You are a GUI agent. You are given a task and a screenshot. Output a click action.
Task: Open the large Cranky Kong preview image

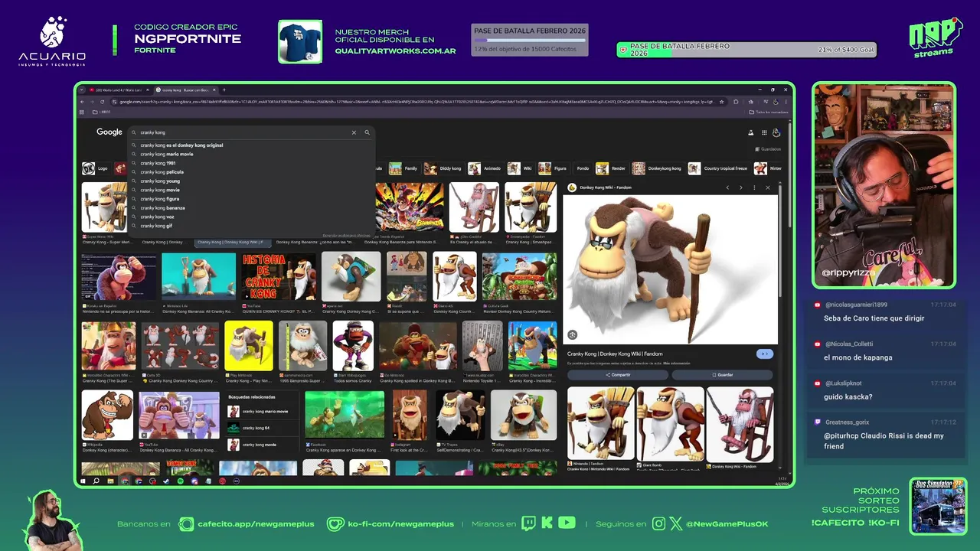(x=670, y=269)
